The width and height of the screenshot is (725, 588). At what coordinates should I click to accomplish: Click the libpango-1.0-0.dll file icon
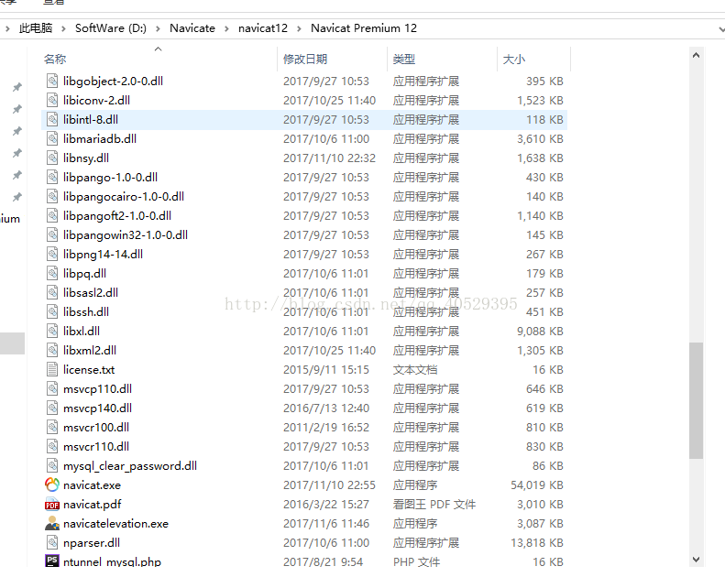pyautogui.click(x=52, y=178)
